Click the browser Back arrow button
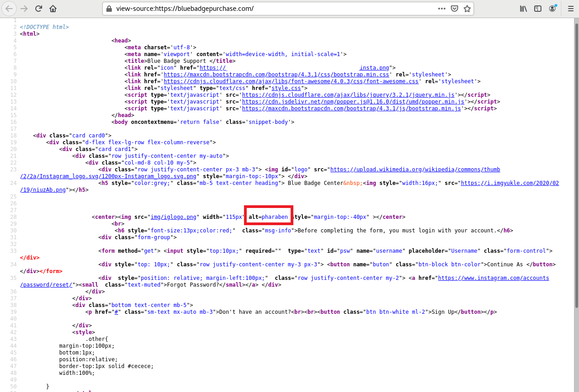 9,9
